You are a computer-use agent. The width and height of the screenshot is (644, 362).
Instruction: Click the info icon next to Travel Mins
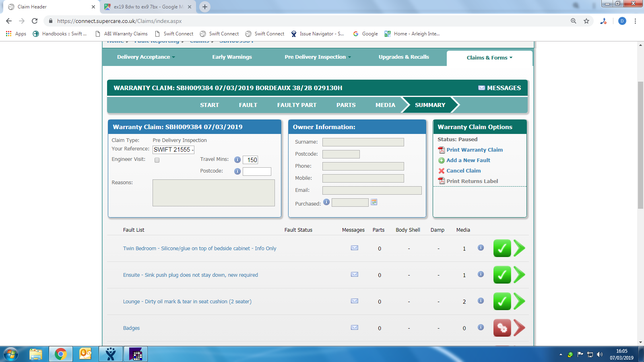click(x=237, y=160)
